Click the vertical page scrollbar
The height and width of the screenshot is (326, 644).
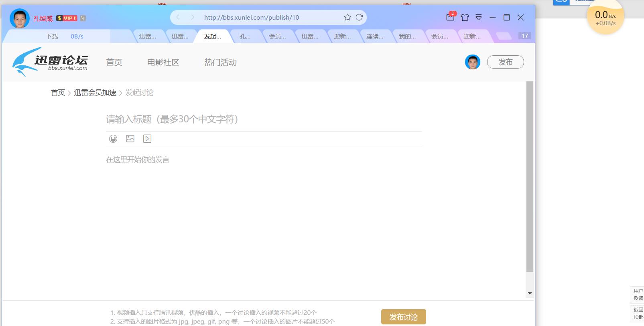tap(530, 176)
